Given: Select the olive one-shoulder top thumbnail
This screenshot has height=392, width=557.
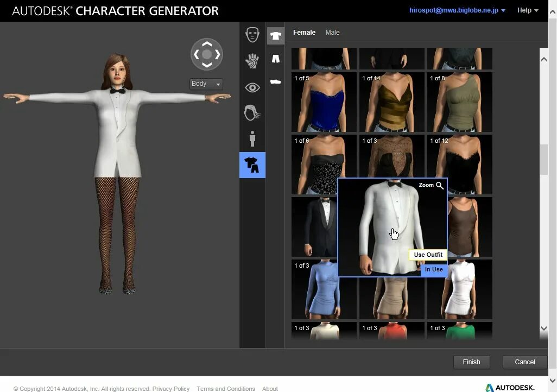Looking at the screenshot, I should tap(460, 102).
